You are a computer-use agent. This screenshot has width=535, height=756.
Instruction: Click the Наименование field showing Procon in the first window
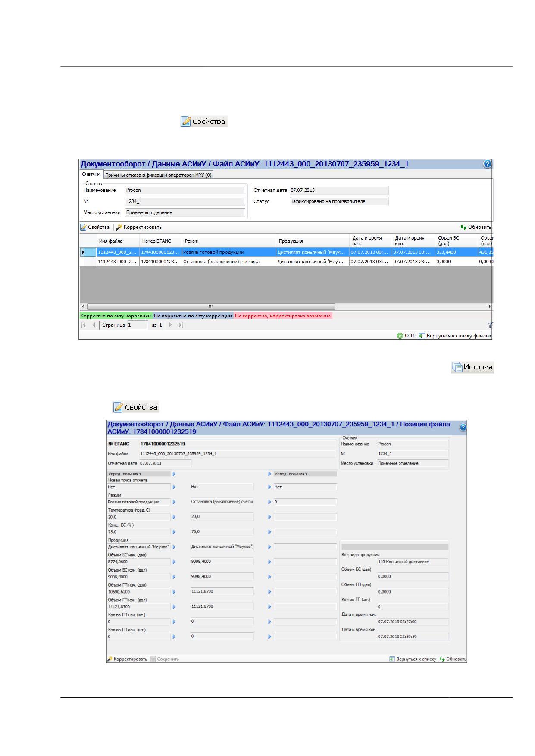[x=185, y=190]
